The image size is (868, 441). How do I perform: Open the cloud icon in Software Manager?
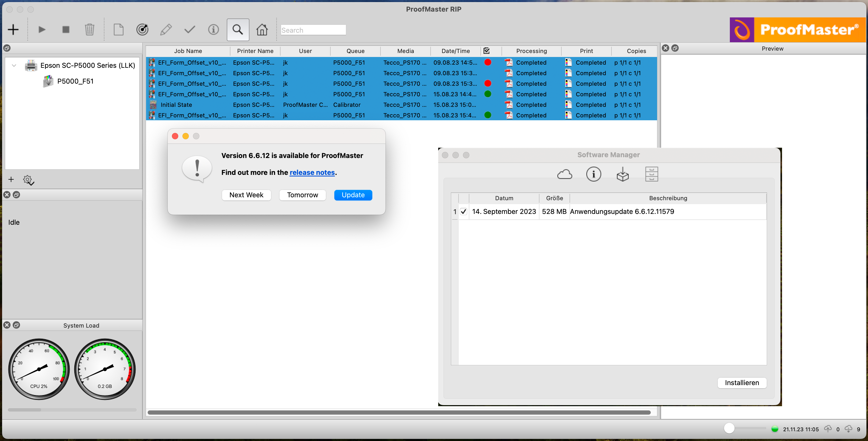[x=565, y=174]
